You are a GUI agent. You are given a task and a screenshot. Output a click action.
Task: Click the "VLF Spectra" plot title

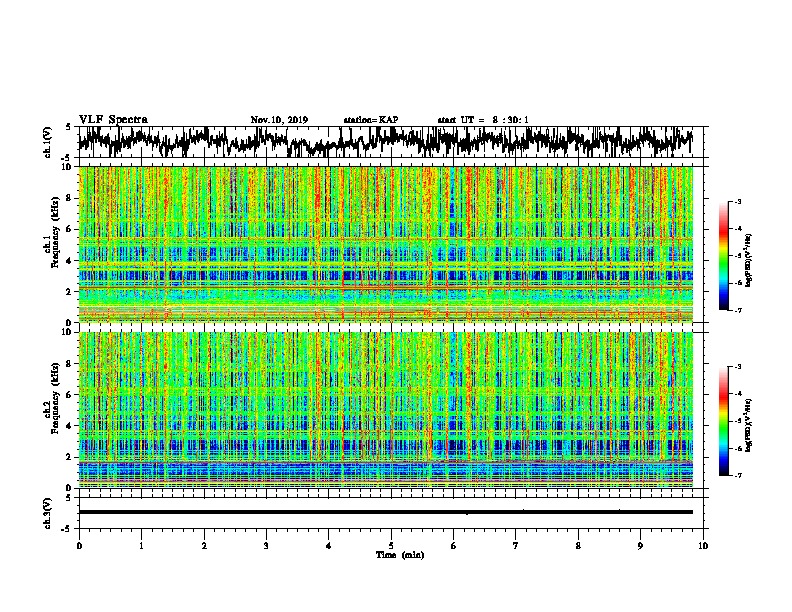pos(113,120)
